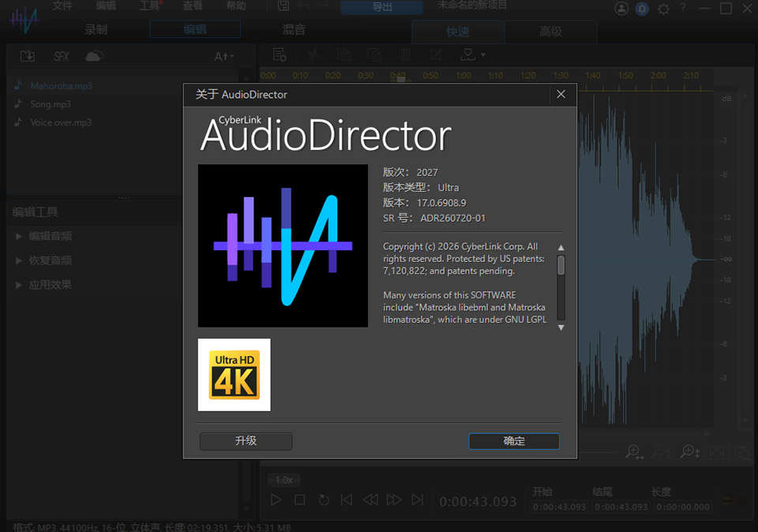Click the horizontal zoom in icon
The image size is (758, 532).
click(x=634, y=452)
